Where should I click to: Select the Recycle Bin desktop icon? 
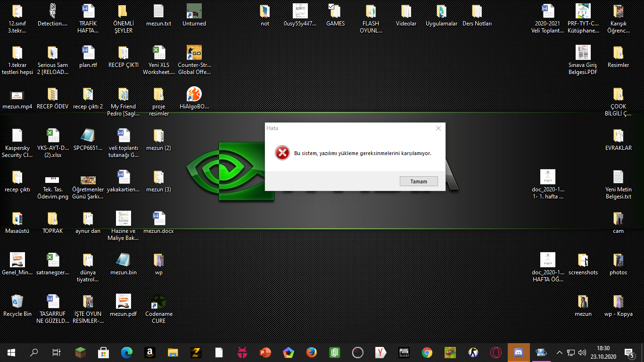[17, 305]
